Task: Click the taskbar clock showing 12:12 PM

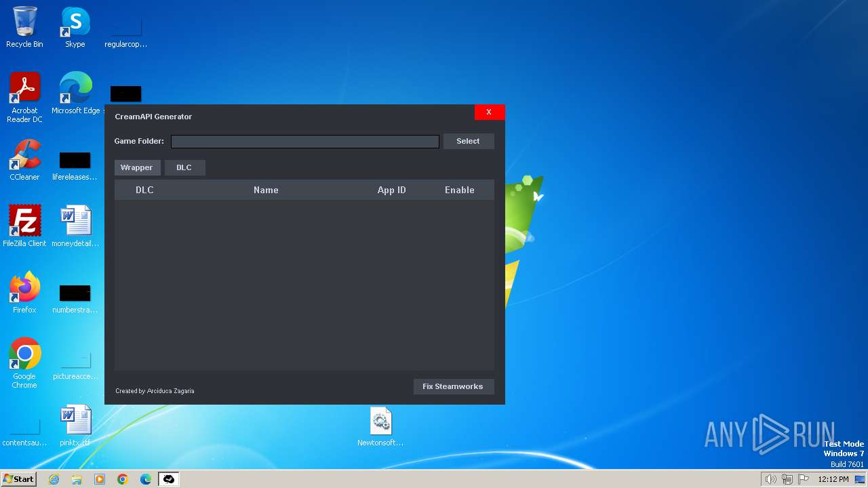Action: (x=833, y=479)
